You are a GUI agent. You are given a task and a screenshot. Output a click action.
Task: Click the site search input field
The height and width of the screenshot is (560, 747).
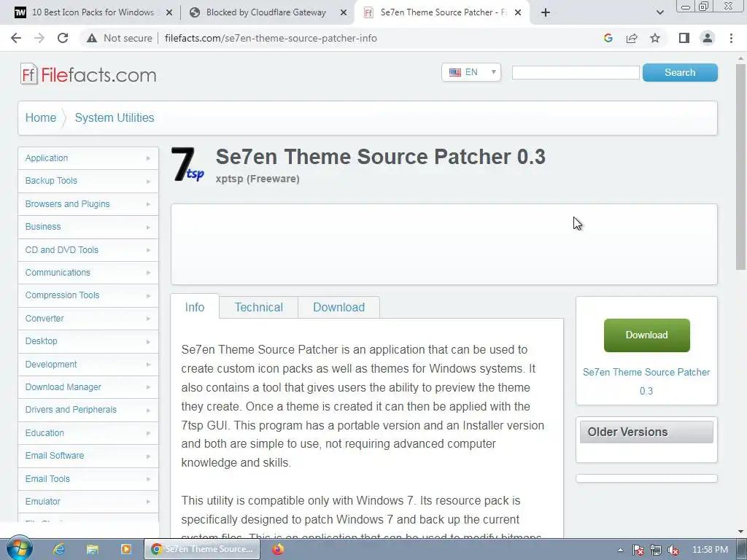click(x=576, y=73)
